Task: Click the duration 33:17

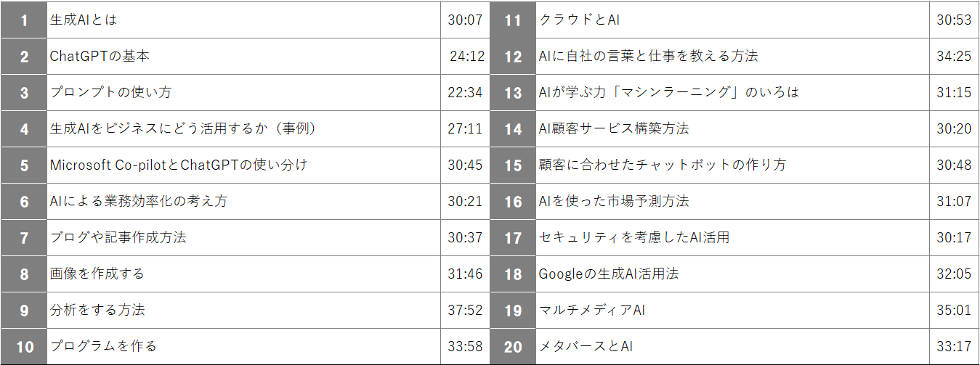Action: pos(954,346)
